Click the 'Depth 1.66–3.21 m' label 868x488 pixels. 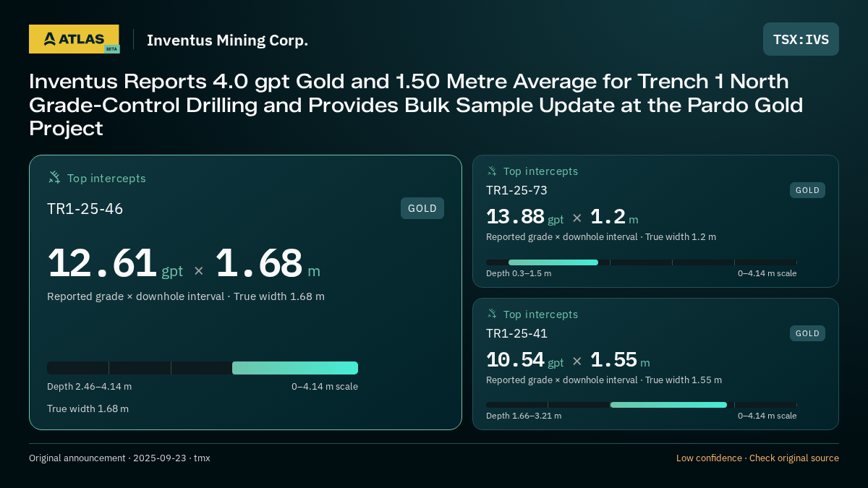[x=524, y=416]
